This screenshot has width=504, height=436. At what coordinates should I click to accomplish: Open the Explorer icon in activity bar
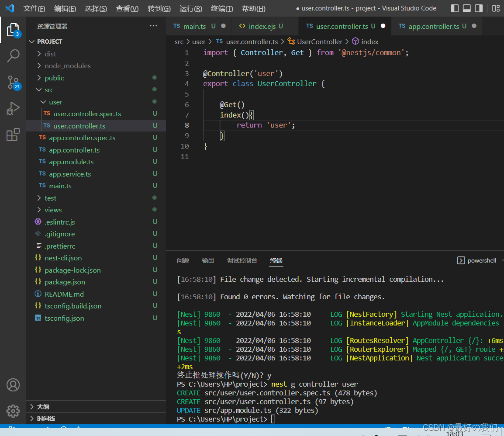13,30
